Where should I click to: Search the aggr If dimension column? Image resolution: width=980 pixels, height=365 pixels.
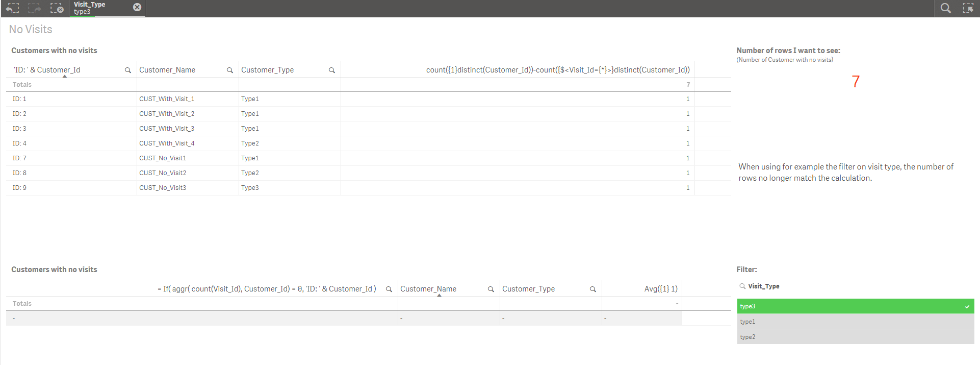pyautogui.click(x=389, y=289)
